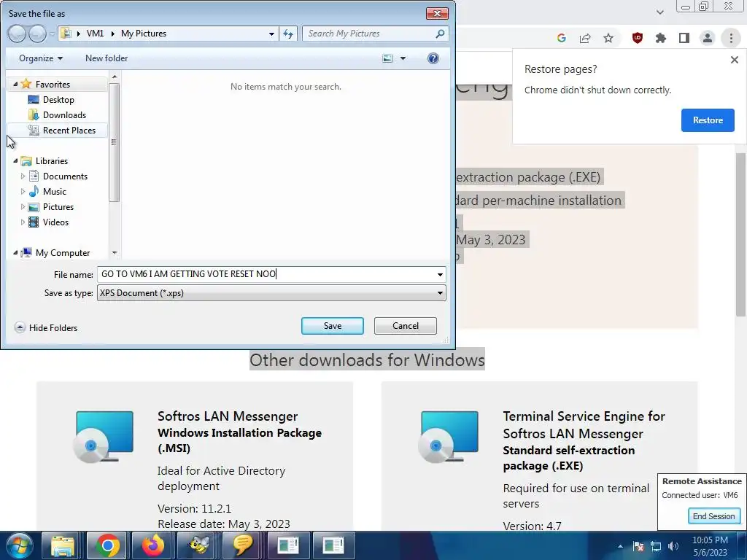Expand the Documents library node

(x=23, y=176)
